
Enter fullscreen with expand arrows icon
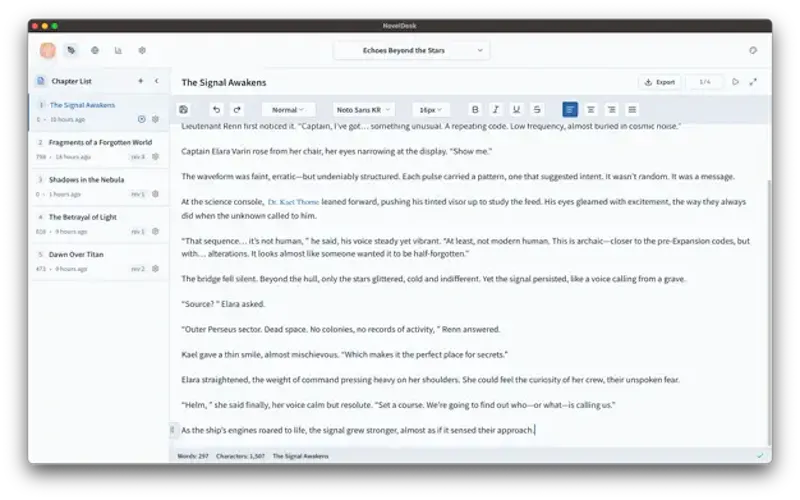pyautogui.click(x=753, y=82)
